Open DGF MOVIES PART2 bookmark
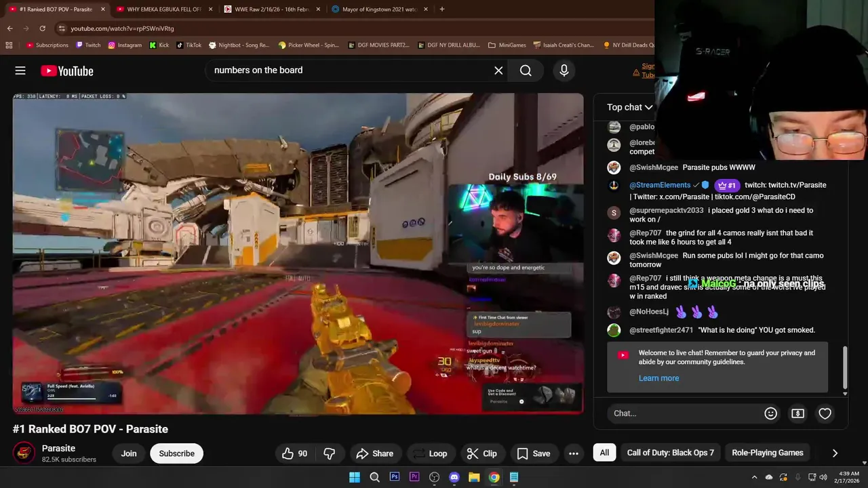Viewport: 868px width, 488px height. click(x=378, y=45)
